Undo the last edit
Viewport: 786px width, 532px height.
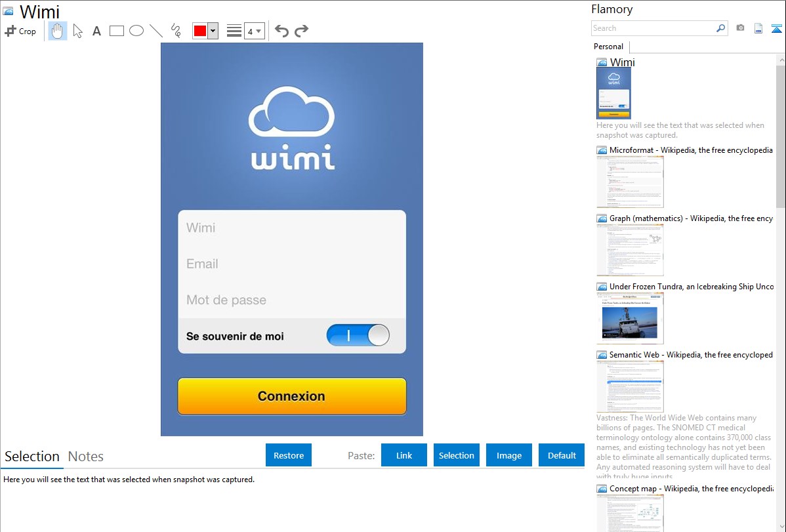click(281, 31)
